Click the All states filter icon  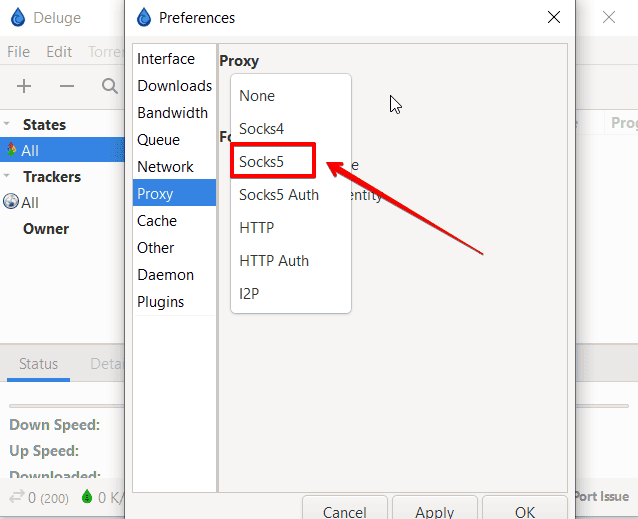click(x=11, y=150)
